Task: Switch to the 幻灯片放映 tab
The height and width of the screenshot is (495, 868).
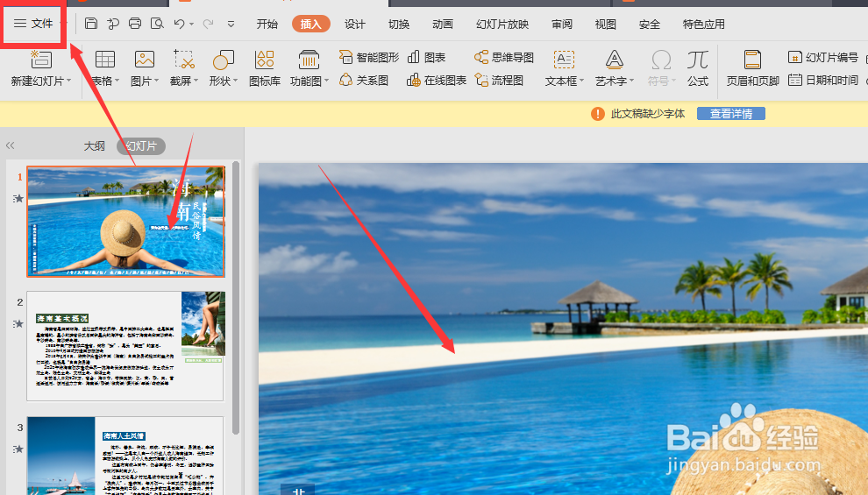Action: [502, 24]
